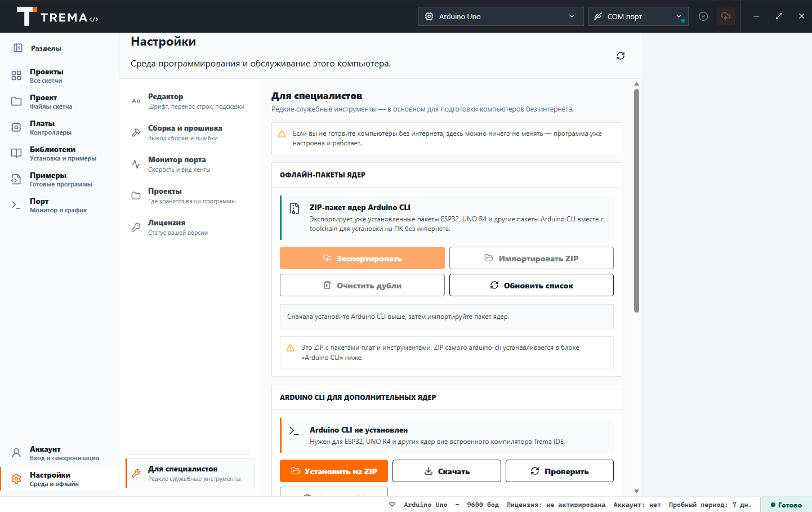The image size is (812, 512).
Task: Click the 9600 бод status text
Action: click(x=483, y=505)
